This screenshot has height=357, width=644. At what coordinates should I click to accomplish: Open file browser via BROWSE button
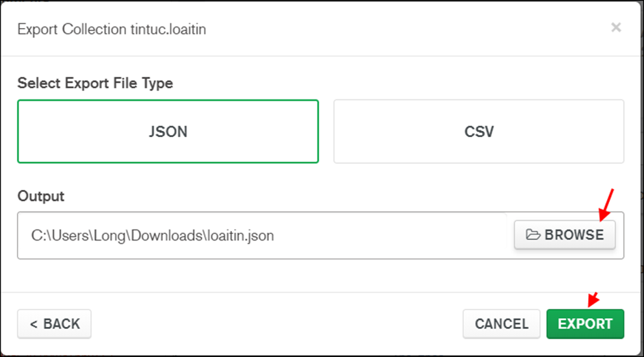565,235
